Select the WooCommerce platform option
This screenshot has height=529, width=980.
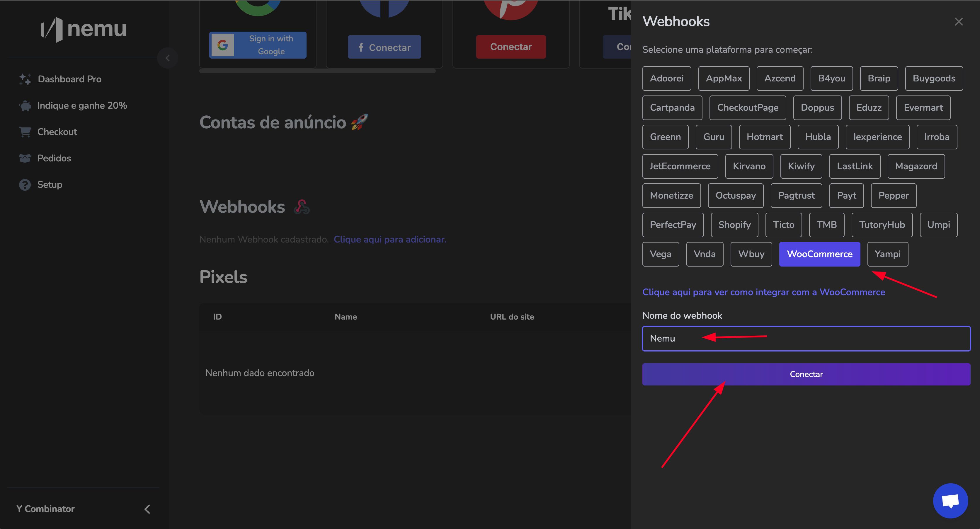click(819, 254)
